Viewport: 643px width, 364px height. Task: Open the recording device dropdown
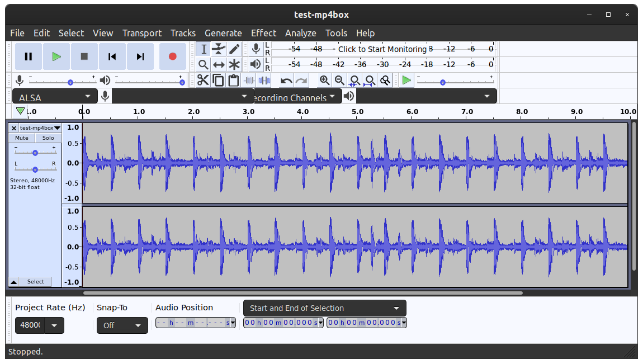point(183,96)
